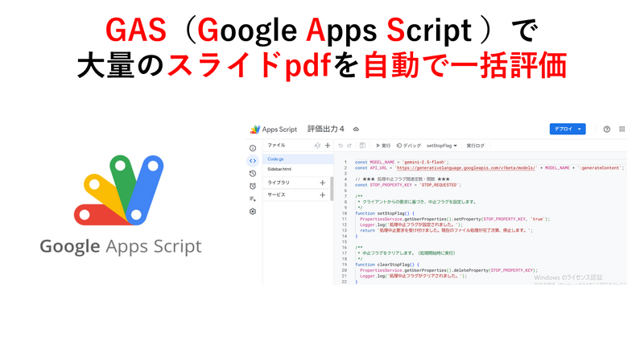Open Project Settings gear icon
Screen dimensions: 644x362
pos(253,212)
